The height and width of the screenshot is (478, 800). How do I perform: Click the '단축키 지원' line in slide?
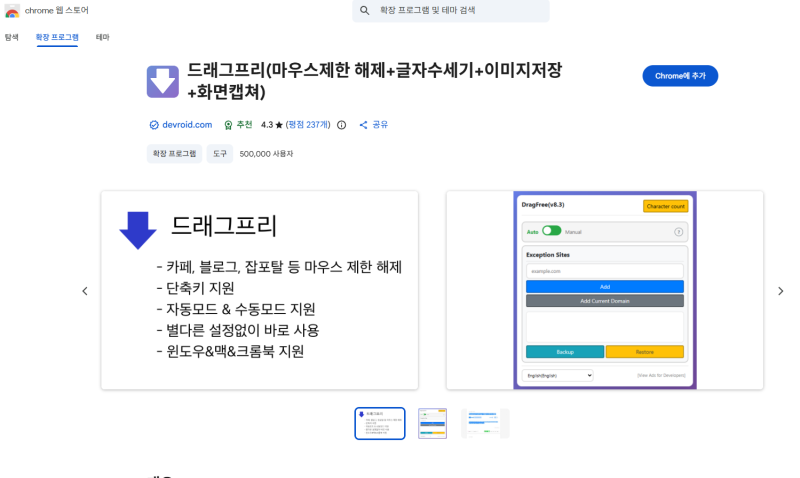[x=195, y=288]
